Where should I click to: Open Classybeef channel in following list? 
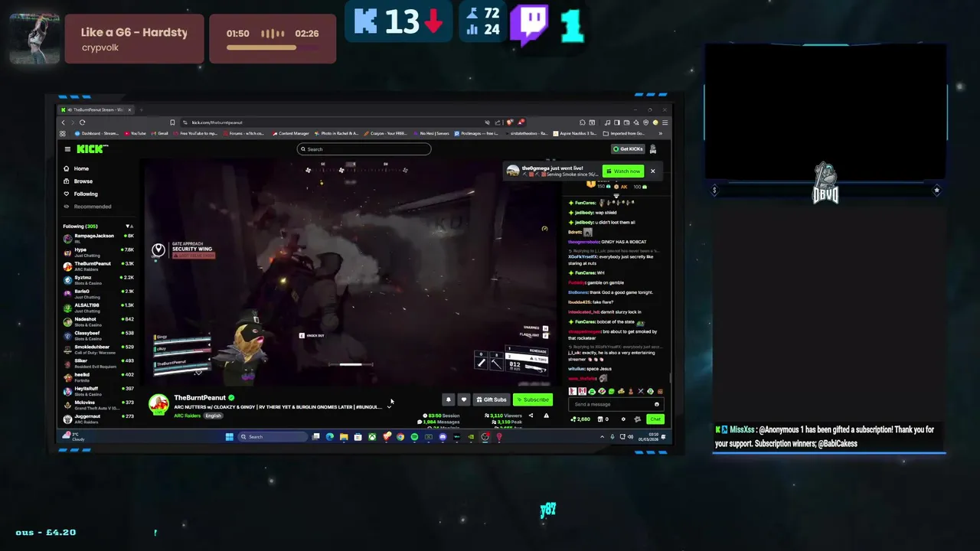[x=98, y=335]
